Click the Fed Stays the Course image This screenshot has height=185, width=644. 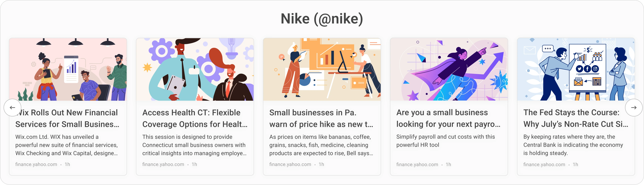[x=576, y=69]
